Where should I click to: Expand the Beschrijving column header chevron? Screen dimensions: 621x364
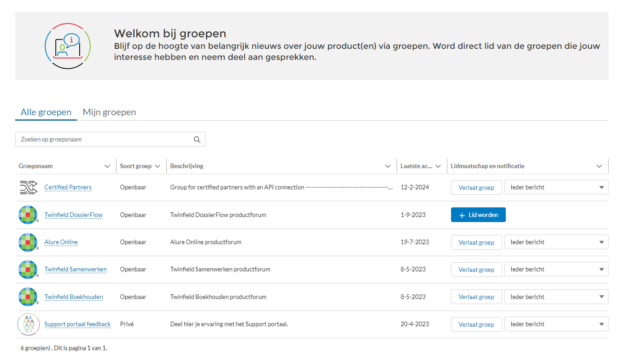tap(388, 166)
